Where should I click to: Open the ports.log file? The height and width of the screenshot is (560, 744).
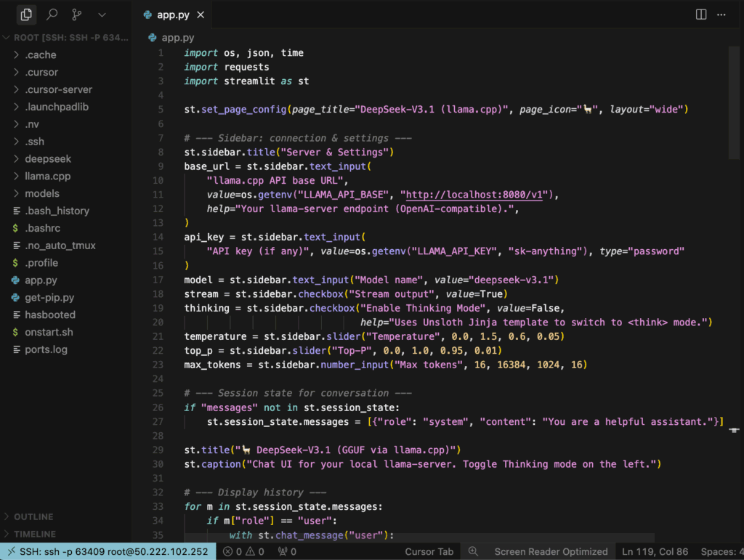(66, 349)
